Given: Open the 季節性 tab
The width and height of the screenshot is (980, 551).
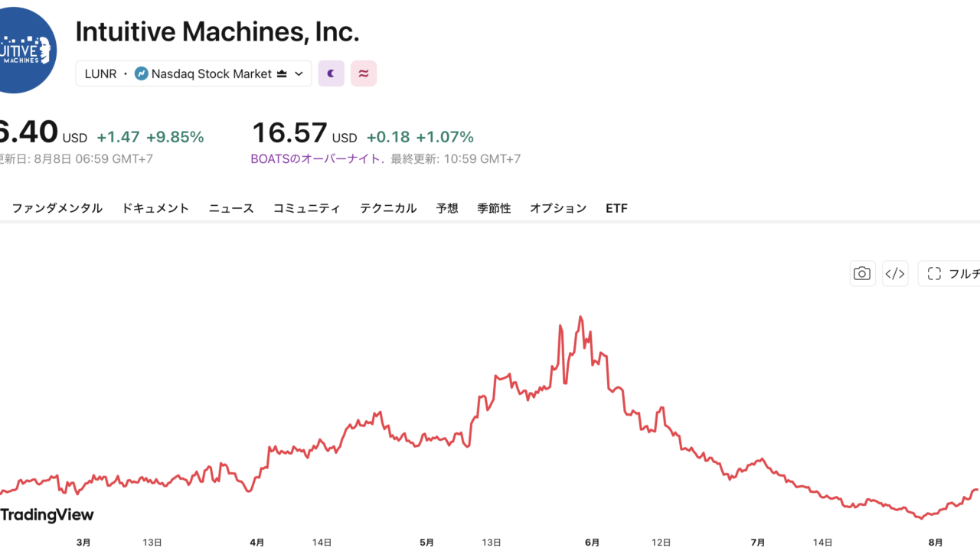Looking at the screenshot, I should coord(494,208).
